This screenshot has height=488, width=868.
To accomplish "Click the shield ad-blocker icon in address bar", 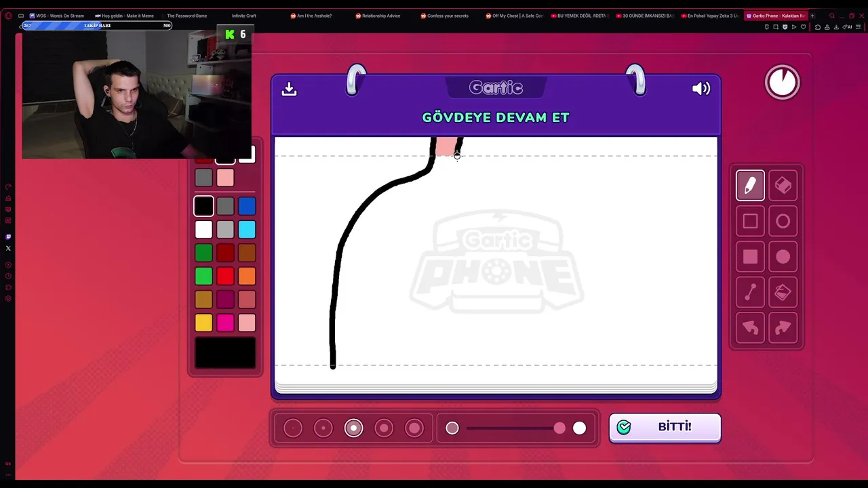I will pyautogui.click(x=785, y=27).
